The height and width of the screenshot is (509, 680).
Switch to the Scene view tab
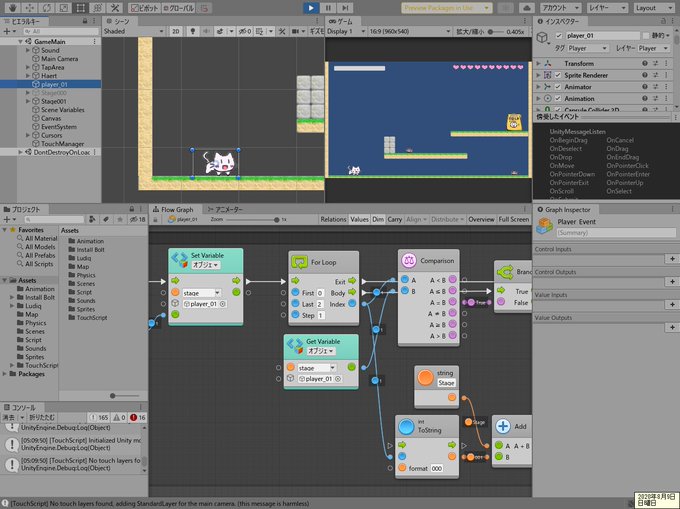tap(118, 21)
